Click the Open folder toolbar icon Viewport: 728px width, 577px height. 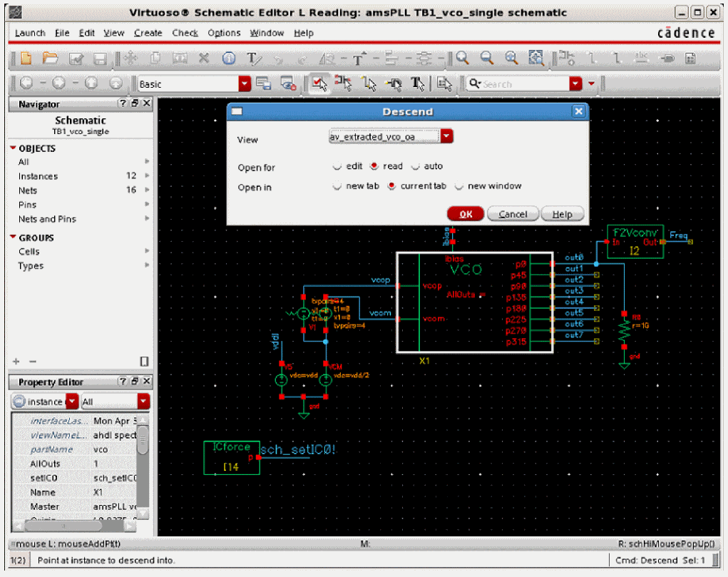pos(50,58)
